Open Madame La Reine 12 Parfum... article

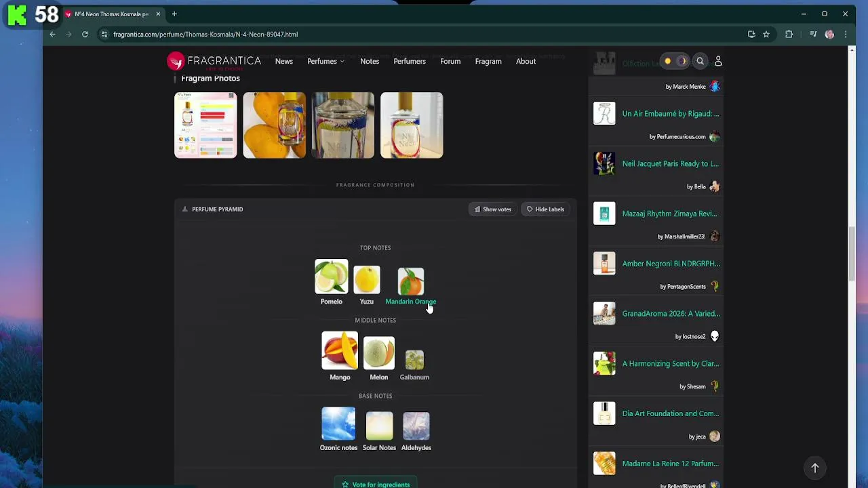pyautogui.click(x=671, y=464)
